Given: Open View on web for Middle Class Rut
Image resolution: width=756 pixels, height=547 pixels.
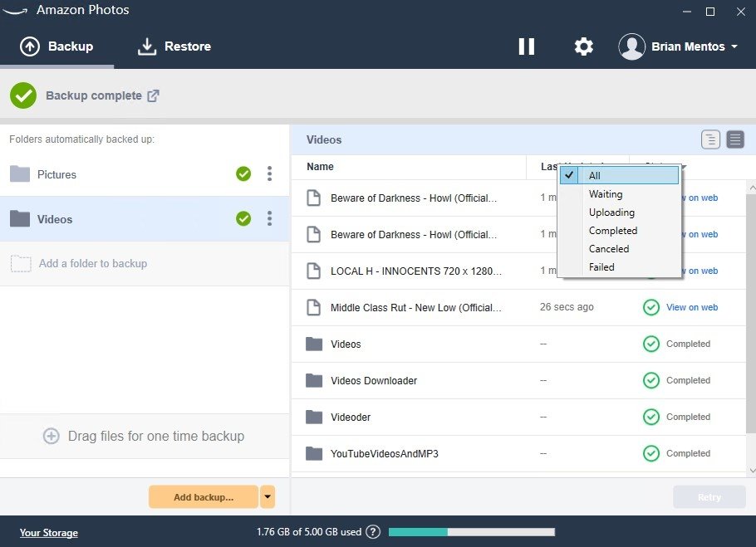Looking at the screenshot, I should [692, 308].
